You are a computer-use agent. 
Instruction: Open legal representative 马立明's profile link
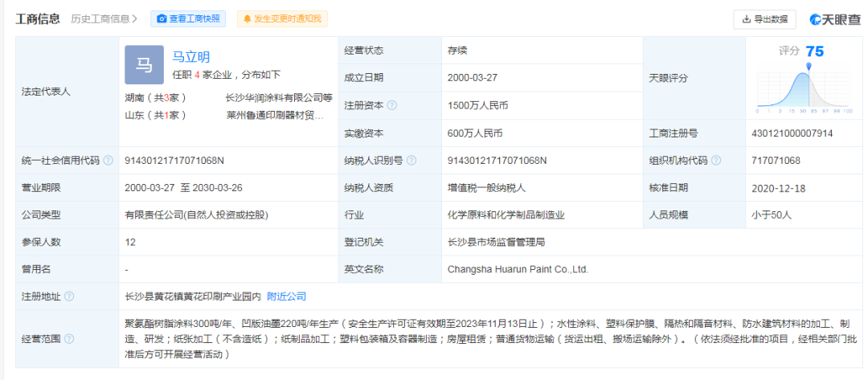click(x=191, y=56)
